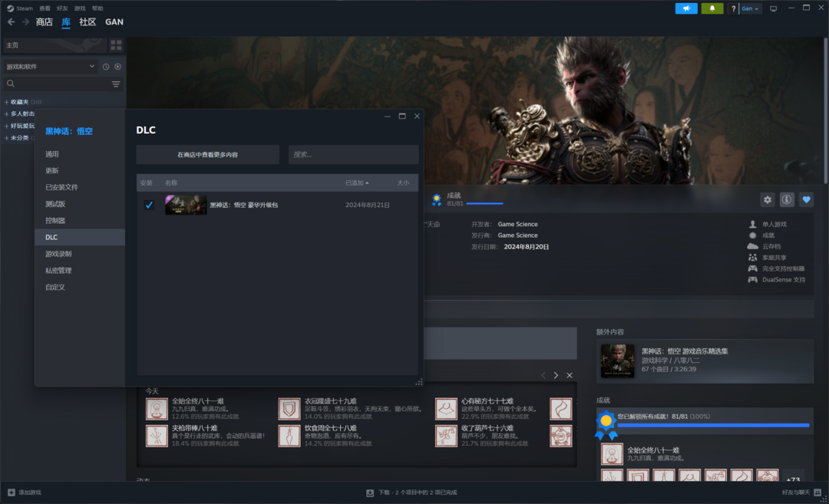Image resolution: width=829 pixels, height=504 pixels.
Task: Open the Gan account dropdown
Action: pos(749,8)
